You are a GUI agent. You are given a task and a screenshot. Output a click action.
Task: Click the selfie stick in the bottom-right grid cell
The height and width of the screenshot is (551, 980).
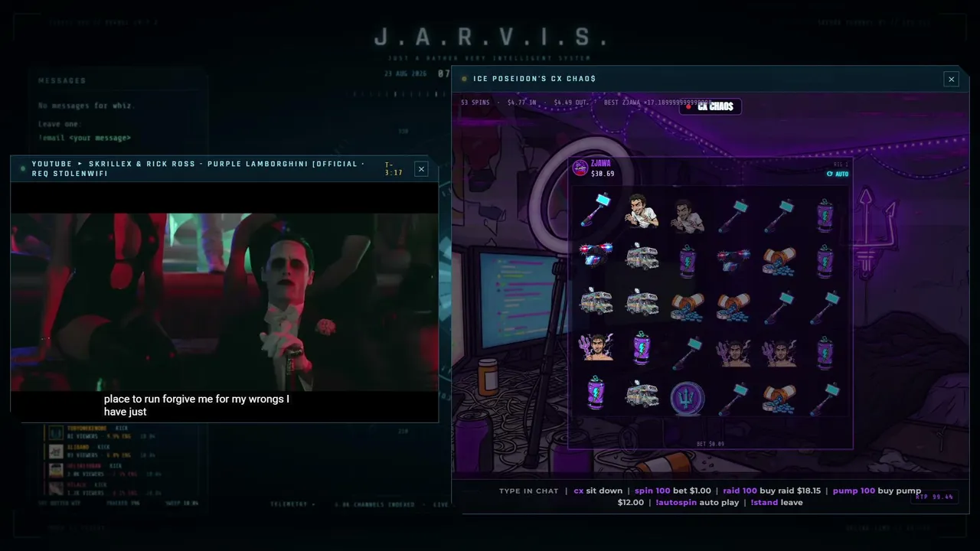pos(825,399)
